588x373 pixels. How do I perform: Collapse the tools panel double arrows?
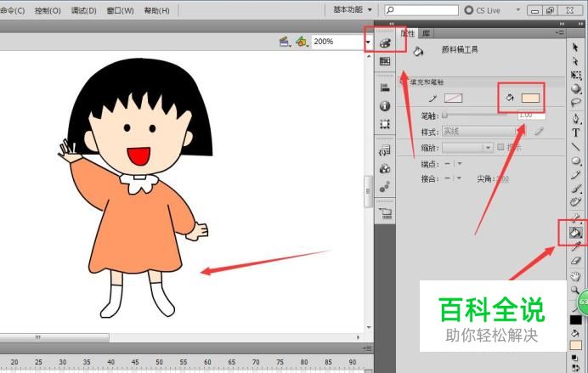click(x=581, y=24)
